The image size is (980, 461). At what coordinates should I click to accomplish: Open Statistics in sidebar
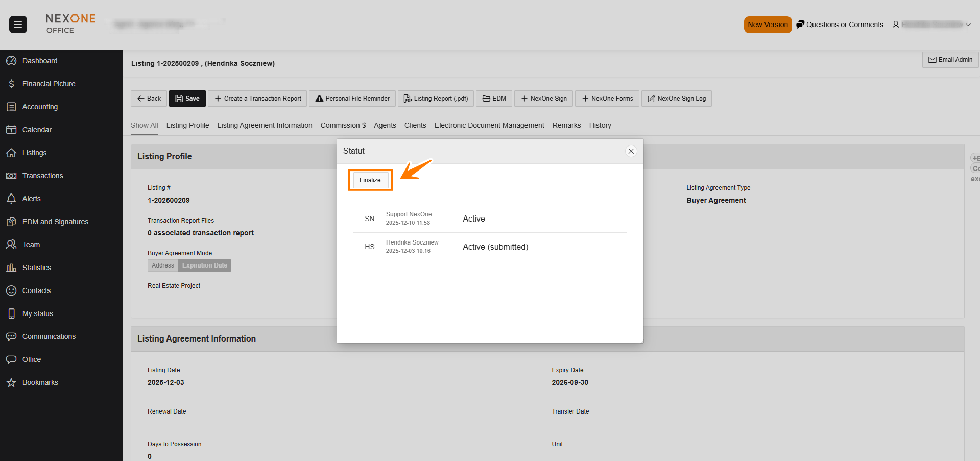(36, 268)
